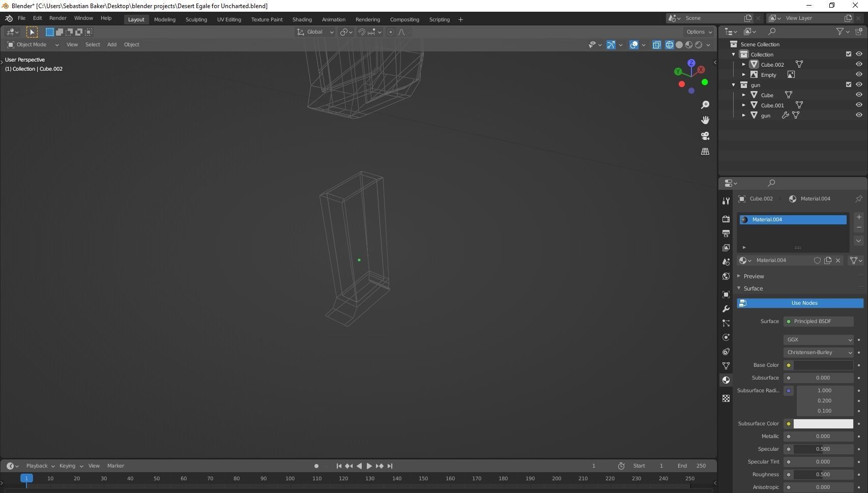Uncheck the gun collection checkbox
This screenshot has height=493, width=868.
tap(849, 85)
